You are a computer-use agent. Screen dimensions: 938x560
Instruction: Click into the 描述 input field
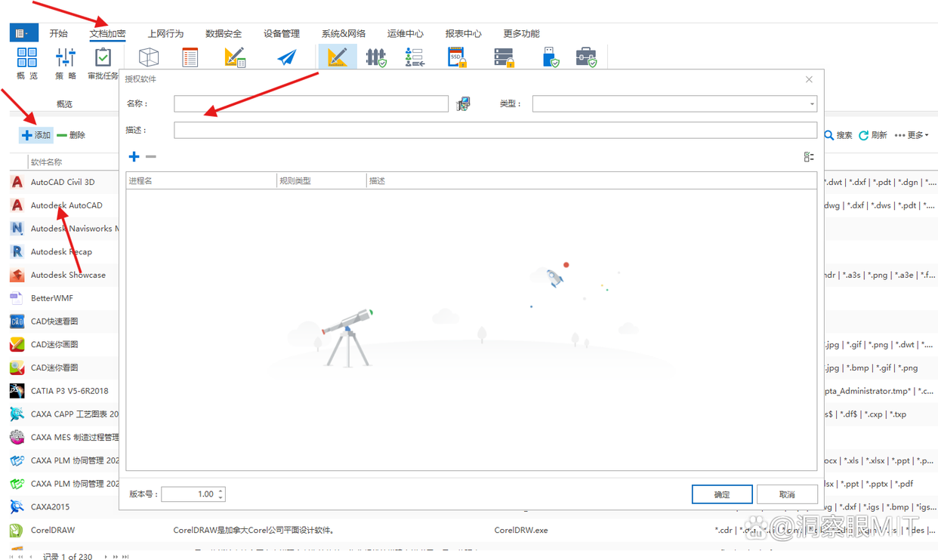(495, 131)
